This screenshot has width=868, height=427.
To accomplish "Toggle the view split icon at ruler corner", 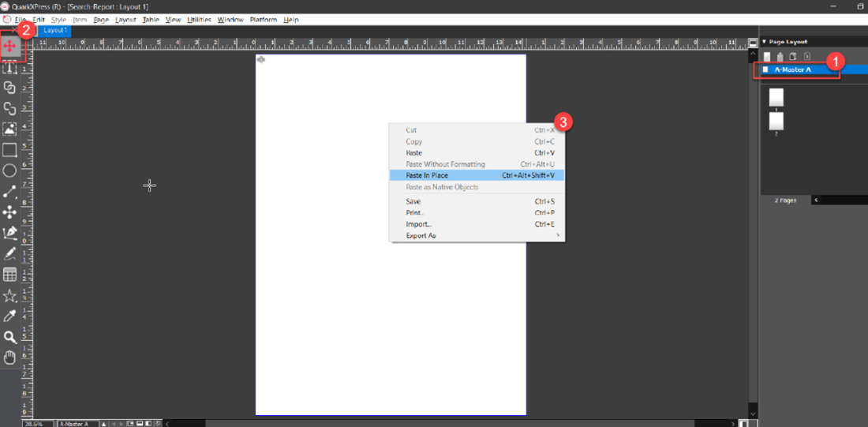I will [x=752, y=43].
